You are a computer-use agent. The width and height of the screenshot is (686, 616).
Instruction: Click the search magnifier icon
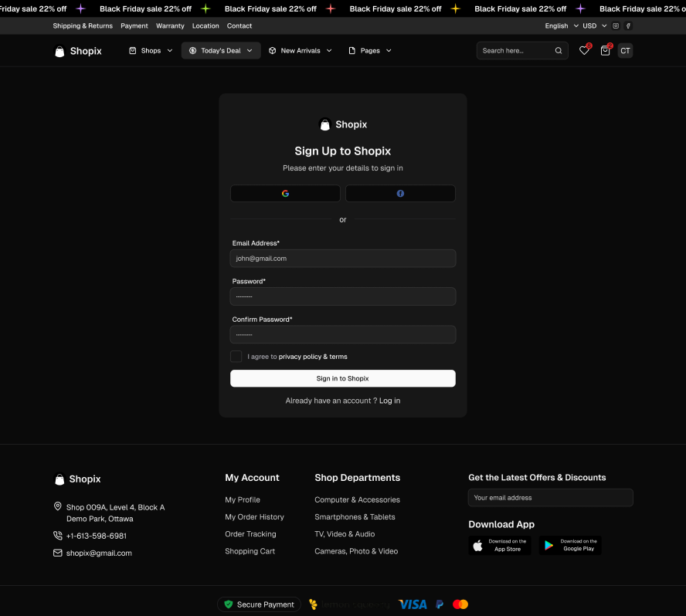coord(559,51)
